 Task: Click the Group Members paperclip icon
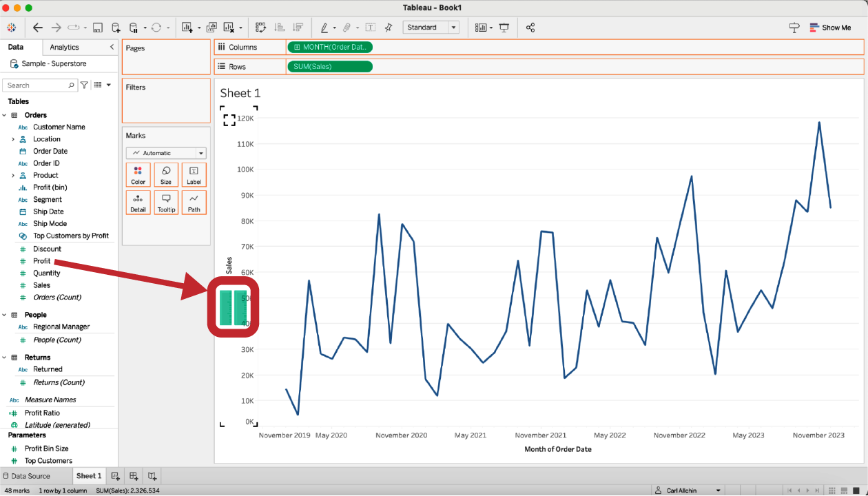[347, 28]
